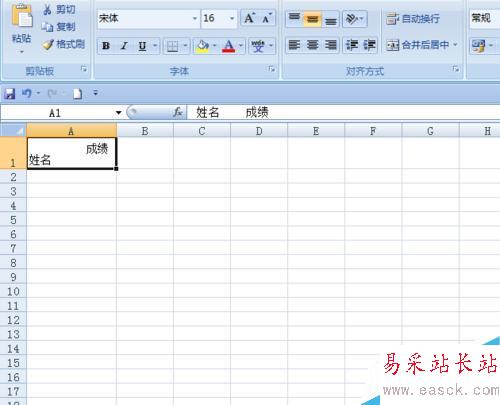Open the fill color dropdown arrow

coord(215,46)
